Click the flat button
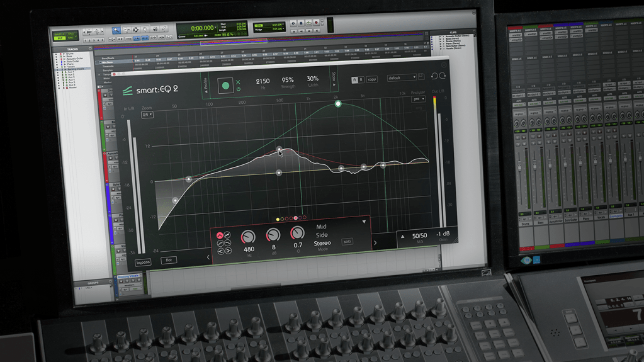 [168, 260]
